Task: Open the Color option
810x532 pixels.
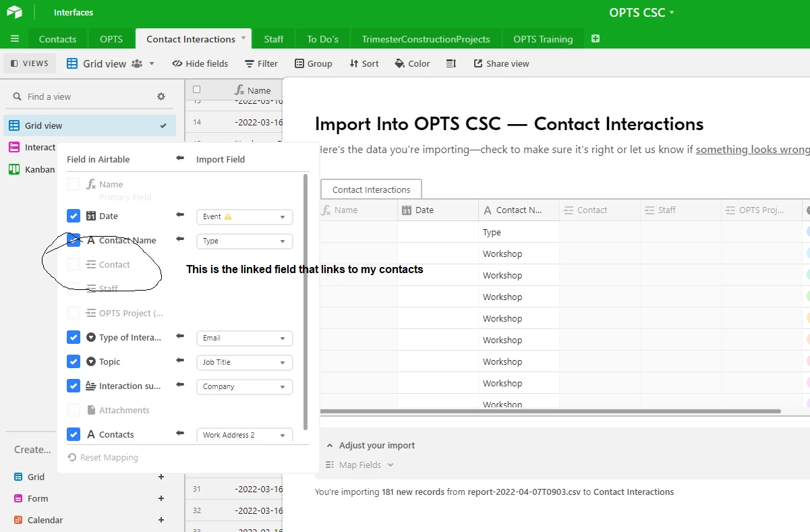Action: [x=412, y=63]
